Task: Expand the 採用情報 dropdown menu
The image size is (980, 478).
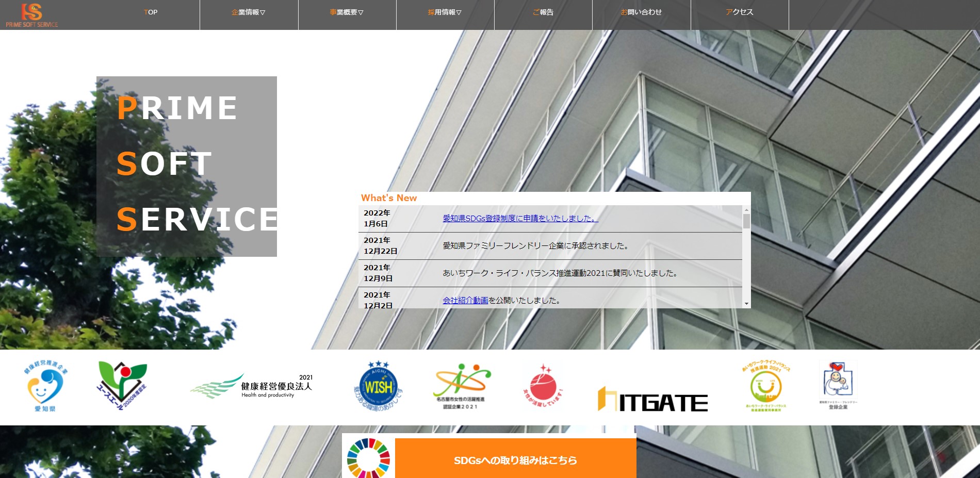Action: pyautogui.click(x=445, y=12)
